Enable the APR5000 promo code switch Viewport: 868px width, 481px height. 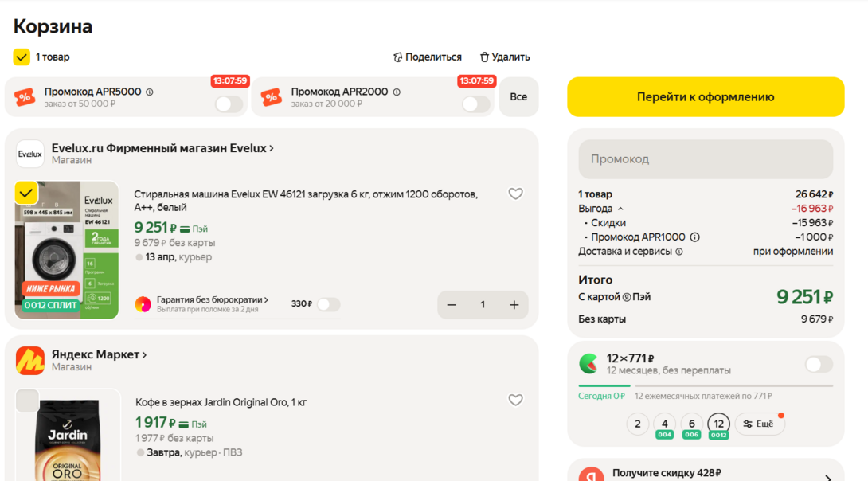229,104
